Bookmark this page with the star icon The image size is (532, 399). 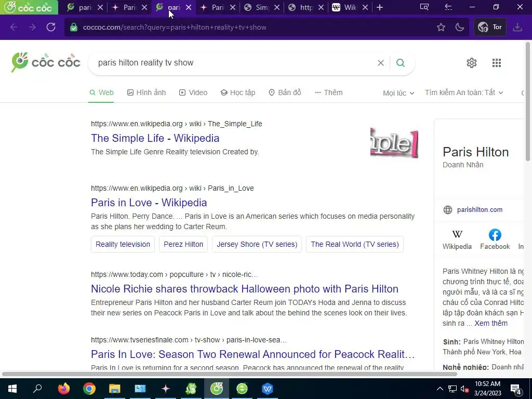pyautogui.click(x=441, y=27)
